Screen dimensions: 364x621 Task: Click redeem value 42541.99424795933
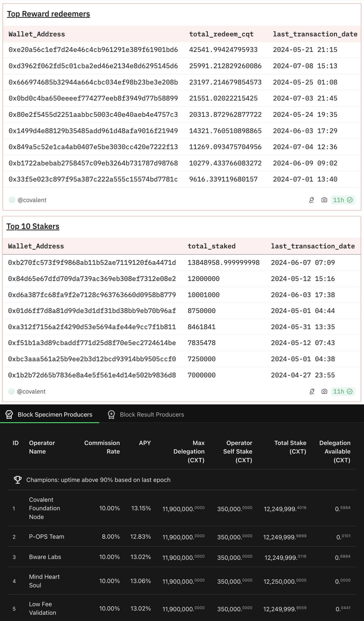[x=223, y=50]
